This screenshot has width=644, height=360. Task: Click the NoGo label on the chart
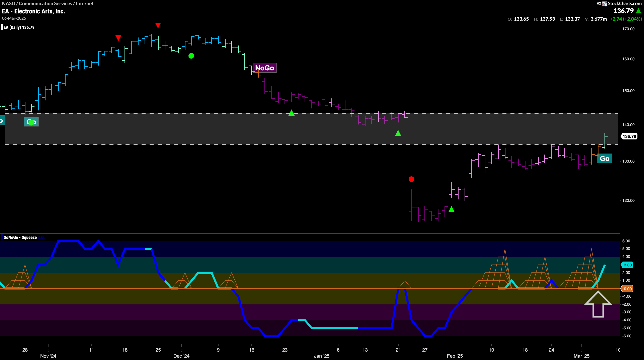point(264,68)
